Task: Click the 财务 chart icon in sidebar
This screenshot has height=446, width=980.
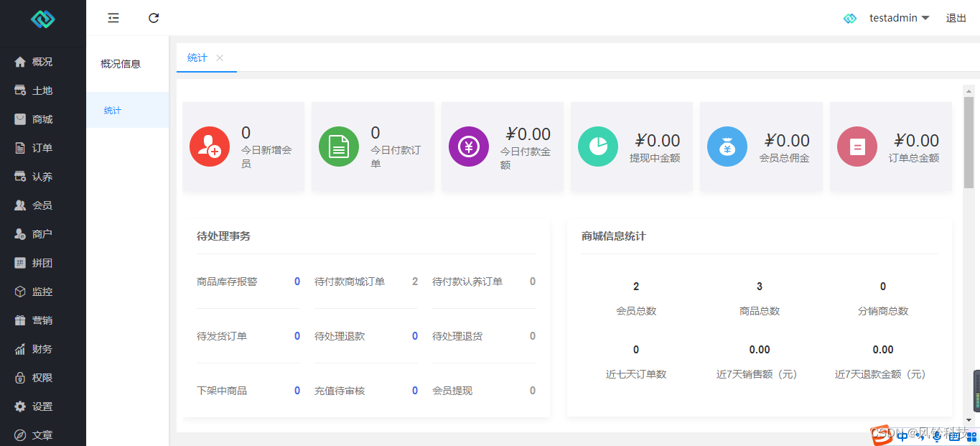Action: tap(20, 349)
